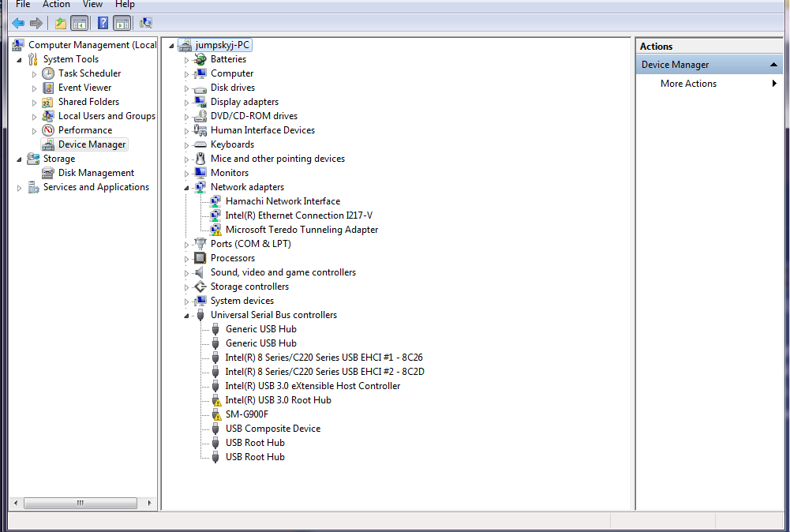Viewport: 790px width, 532px height.
Task: Select Hamachi Network Interface device
Action: [283, 201]
